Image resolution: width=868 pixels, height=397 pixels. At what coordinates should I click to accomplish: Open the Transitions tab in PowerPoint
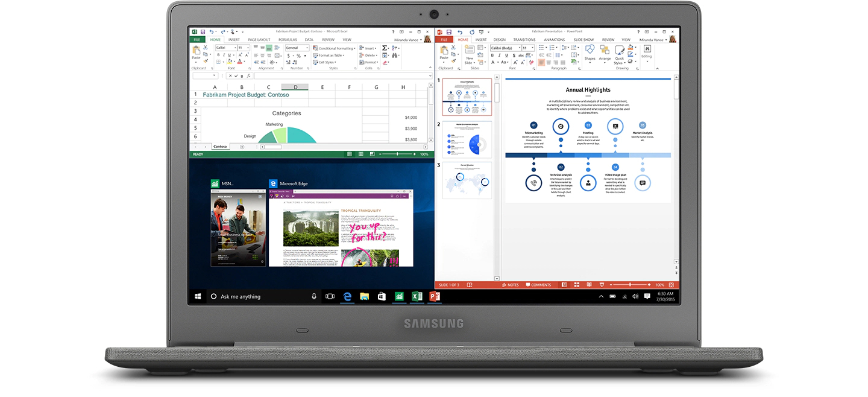(524, 40)
